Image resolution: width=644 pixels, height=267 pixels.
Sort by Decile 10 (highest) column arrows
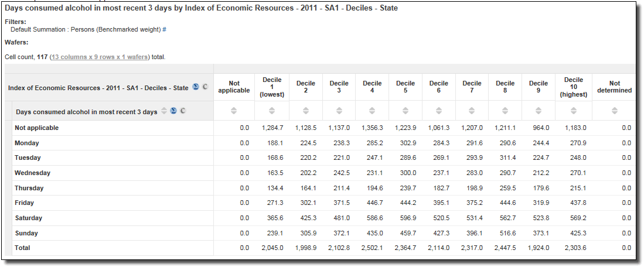pos(573,111)
